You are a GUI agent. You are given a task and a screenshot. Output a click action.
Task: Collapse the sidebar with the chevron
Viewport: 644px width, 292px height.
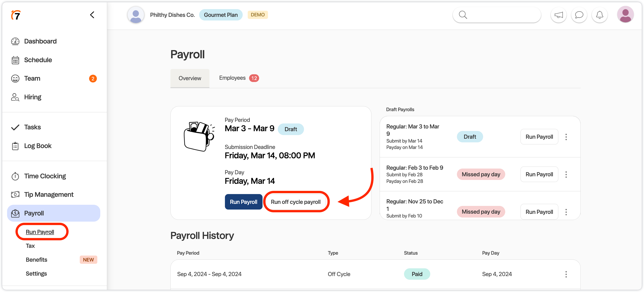[x=92, y=15]
